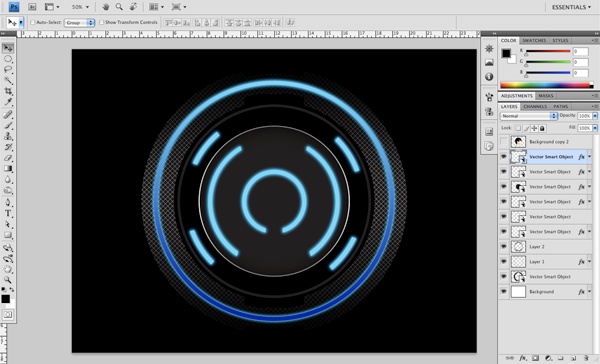Switch to the Channels tab
The image size is (600, 364).
point(535,106)
